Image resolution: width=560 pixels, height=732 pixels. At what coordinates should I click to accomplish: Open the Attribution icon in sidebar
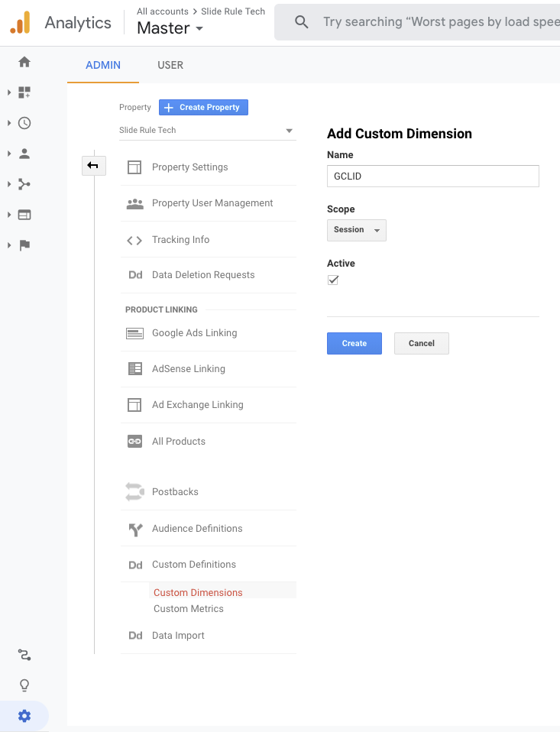tap(24, 655)
